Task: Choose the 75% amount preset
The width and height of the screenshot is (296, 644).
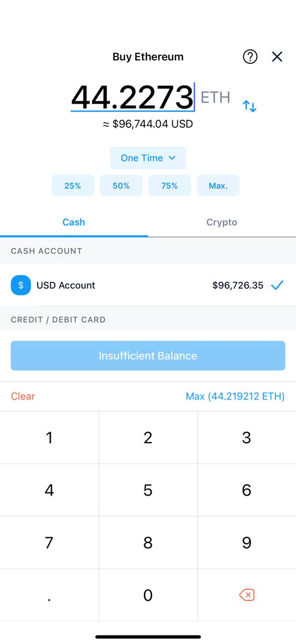Action: point(169,186)
